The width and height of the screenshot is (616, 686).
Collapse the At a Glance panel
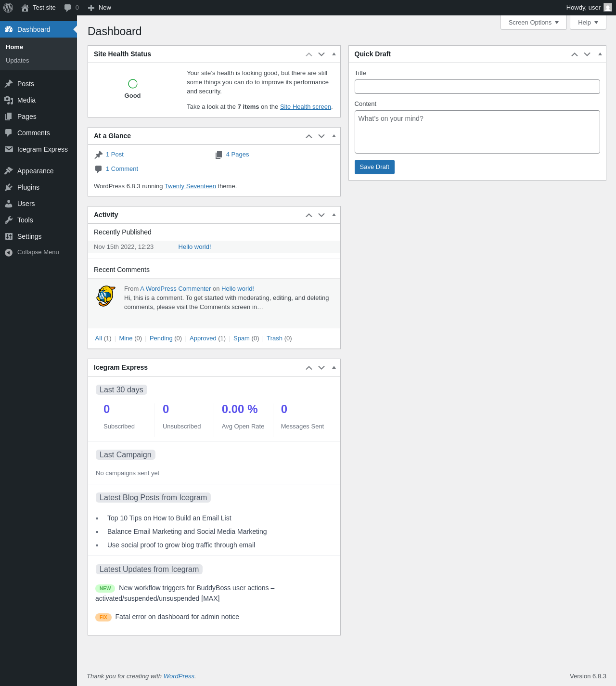click(x=334, y=136)
